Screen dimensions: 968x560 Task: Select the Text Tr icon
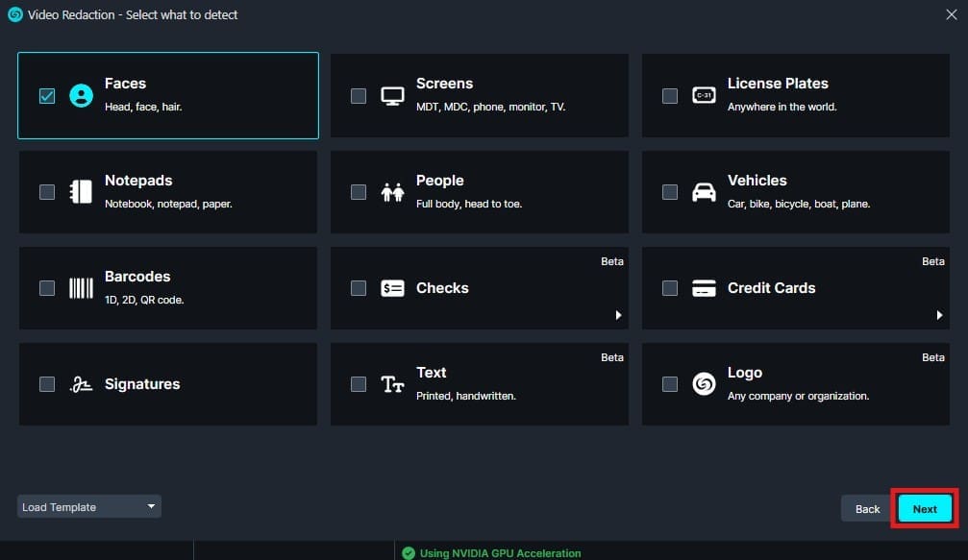coord(392,383)
